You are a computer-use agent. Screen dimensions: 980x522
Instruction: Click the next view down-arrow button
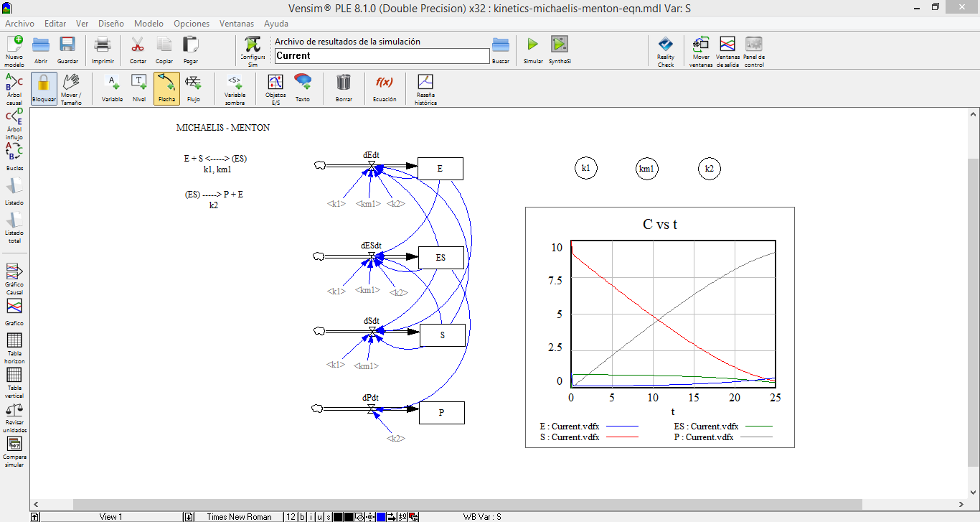click(x=189, y=517)
